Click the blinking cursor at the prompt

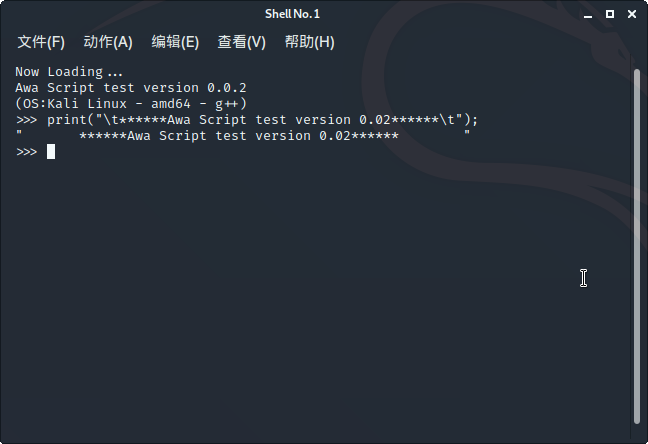51,152
